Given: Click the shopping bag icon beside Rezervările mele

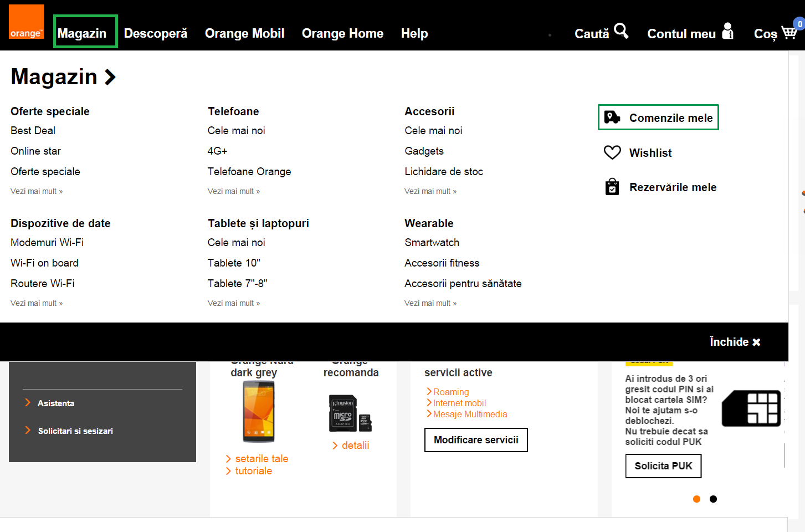Looking at the screenshot, I should tap(612, 187).
